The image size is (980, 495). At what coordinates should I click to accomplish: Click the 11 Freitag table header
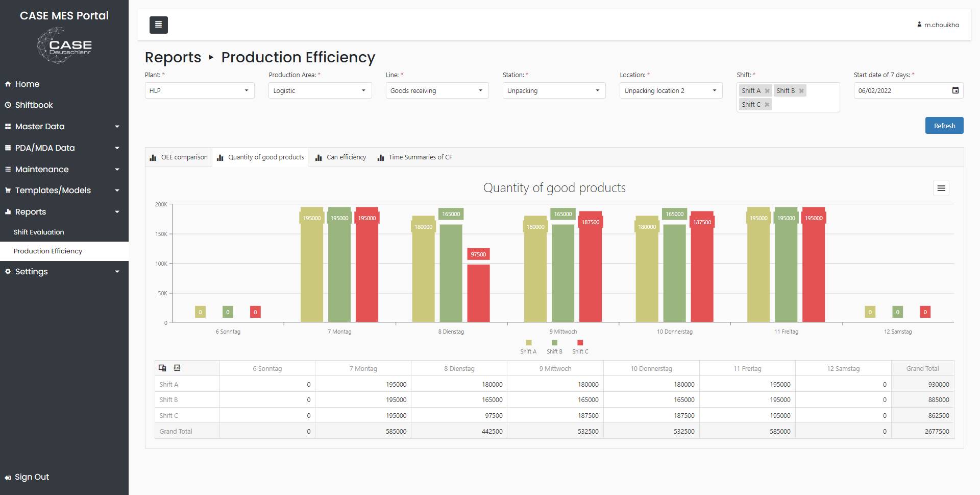pyautogui.click(x=747, y=368)
